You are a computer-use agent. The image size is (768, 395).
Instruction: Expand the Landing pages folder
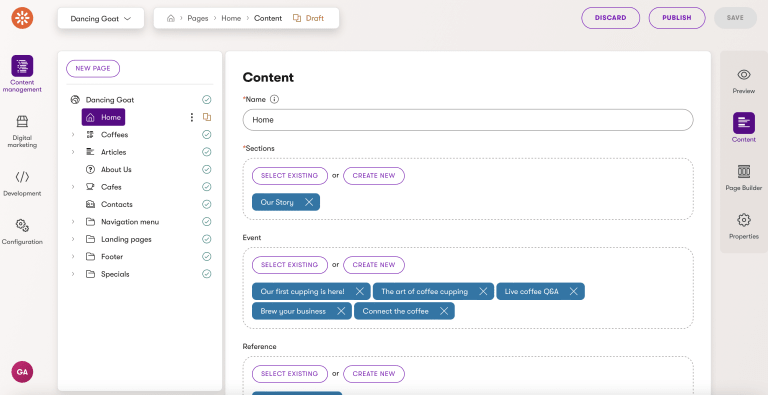(73, 239)
